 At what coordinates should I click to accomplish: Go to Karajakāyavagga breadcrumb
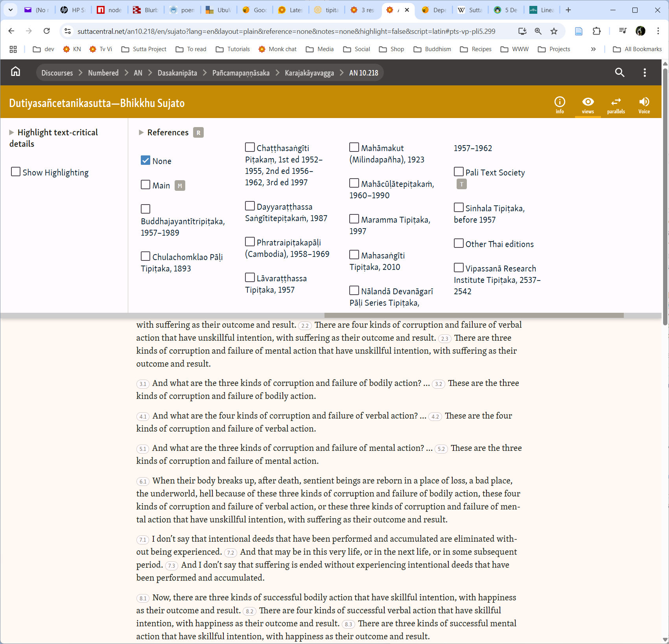tap(310, 73)
